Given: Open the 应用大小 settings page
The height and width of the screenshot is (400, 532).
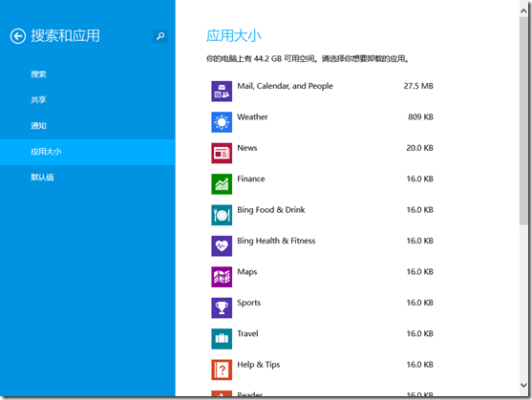Looking at the screenshot, I should point(88,152).
